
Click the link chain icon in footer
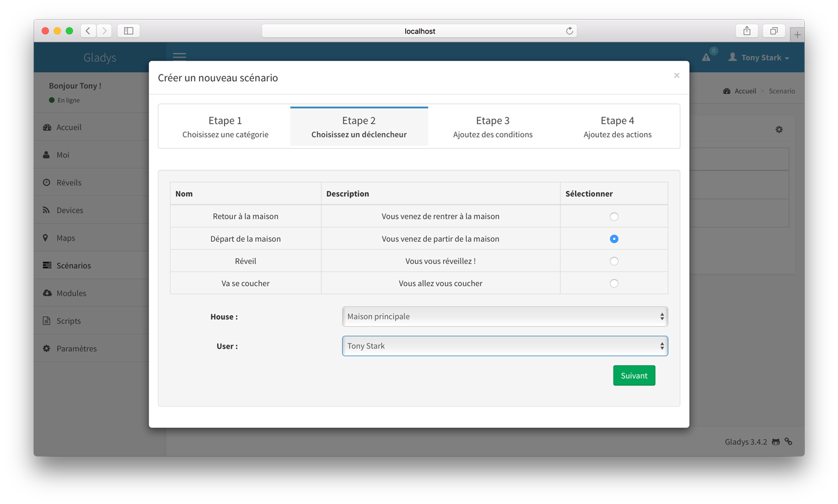point(789,441)
